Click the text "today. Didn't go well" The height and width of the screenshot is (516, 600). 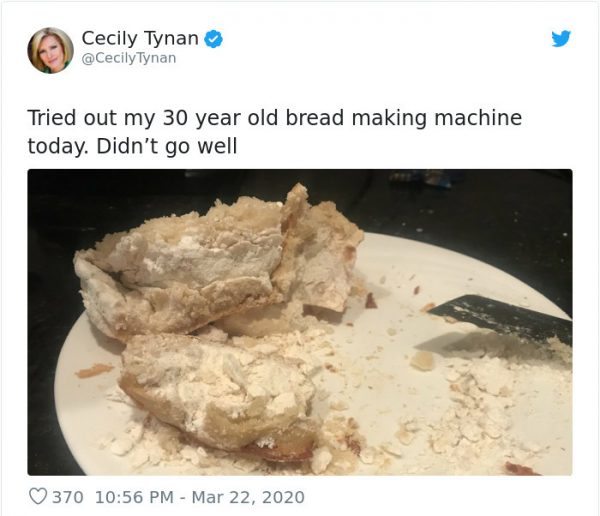pos(132,146)
